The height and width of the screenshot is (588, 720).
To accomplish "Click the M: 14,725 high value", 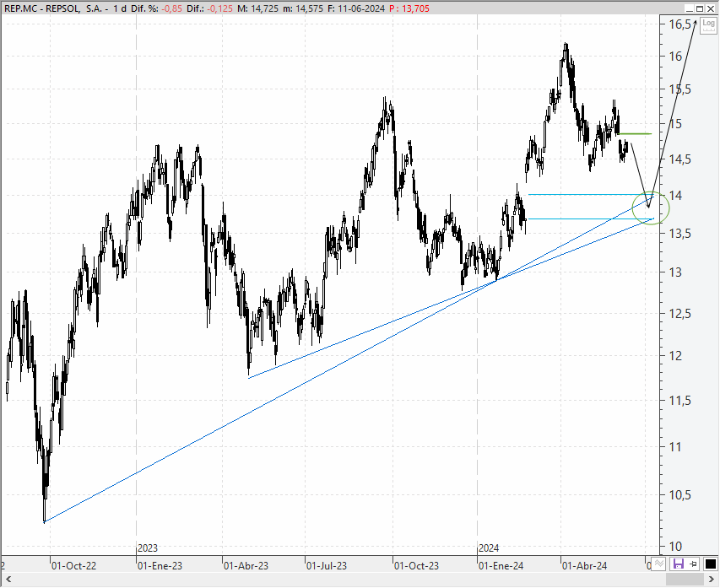I will 257,8.
